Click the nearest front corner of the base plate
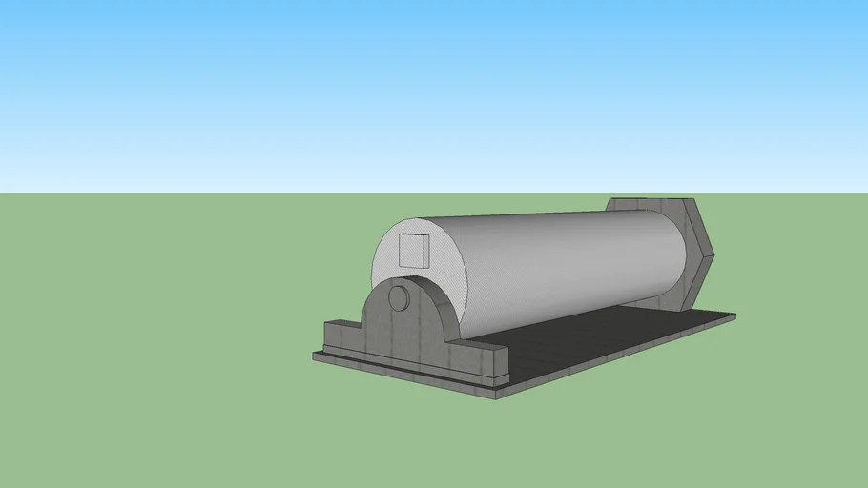The height and width of the screenshot is (488, 868). (x=498, y=393)
